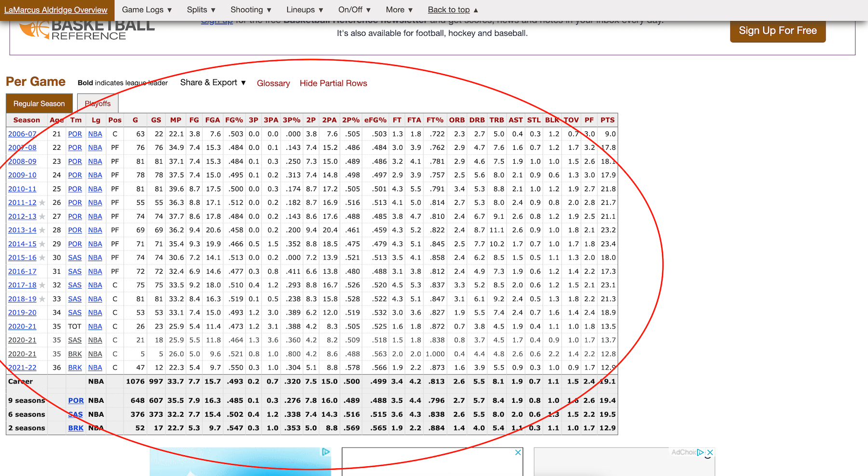The height and width of the screenshot is (476, 868).
Task: Sort table by 3P% column header
Action: tap(291, 120)
